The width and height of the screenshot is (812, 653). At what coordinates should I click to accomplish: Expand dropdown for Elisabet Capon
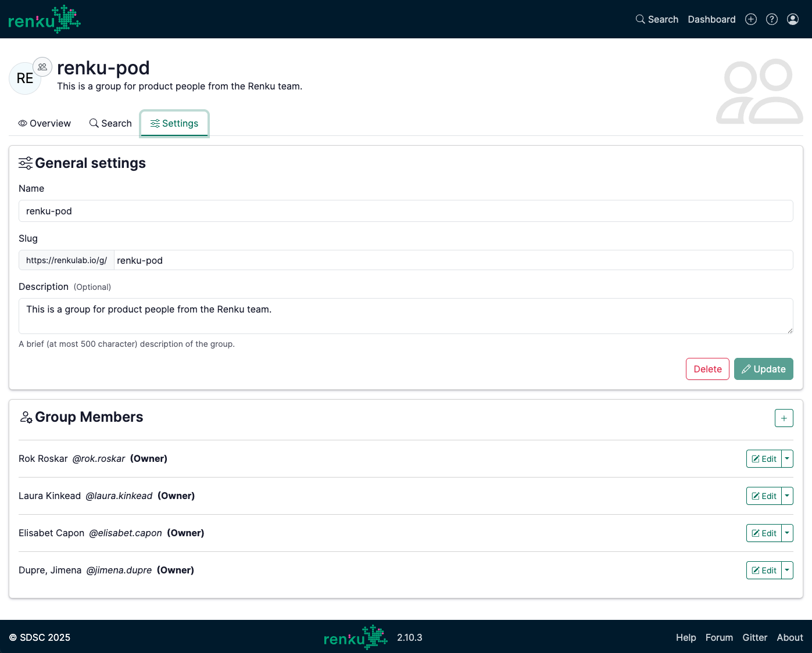click(788, 533)
